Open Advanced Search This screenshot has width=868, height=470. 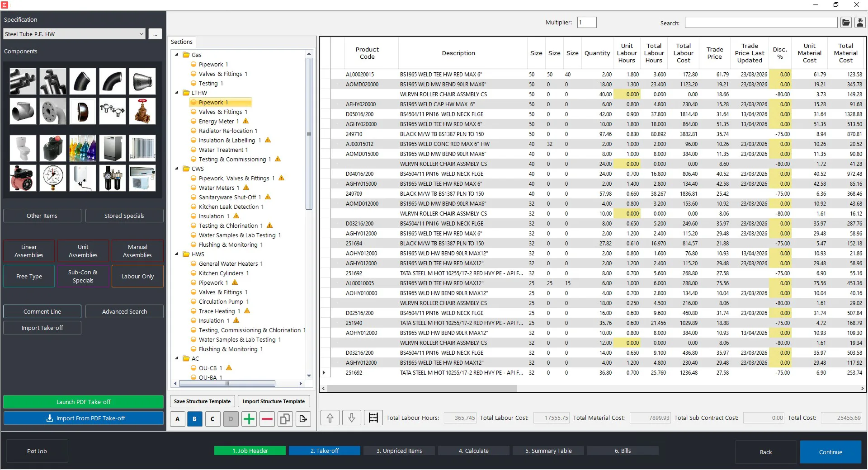pyautogui.click(x=124, y=311)
